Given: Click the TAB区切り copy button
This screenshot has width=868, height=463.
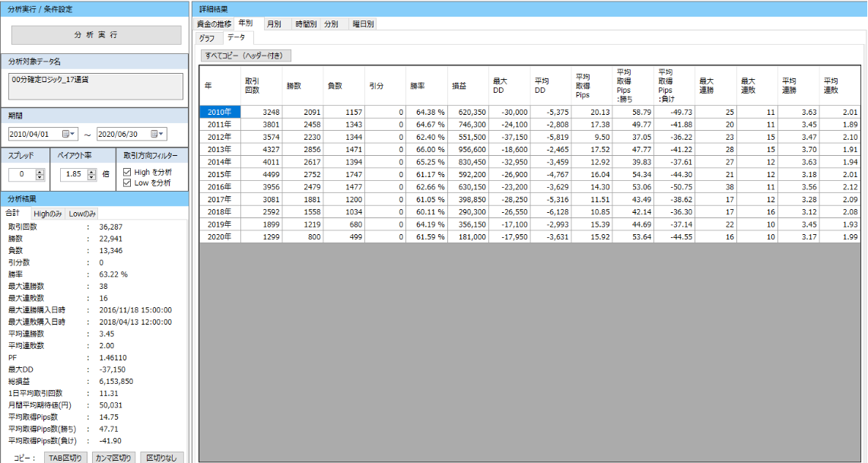Looking at the screenshot, I should pos(65,458).
